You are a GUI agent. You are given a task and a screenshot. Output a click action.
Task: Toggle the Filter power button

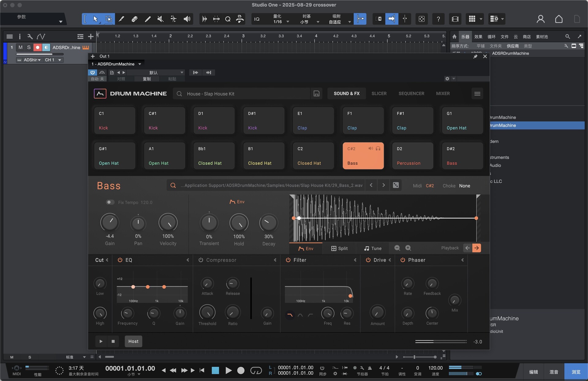288,260
